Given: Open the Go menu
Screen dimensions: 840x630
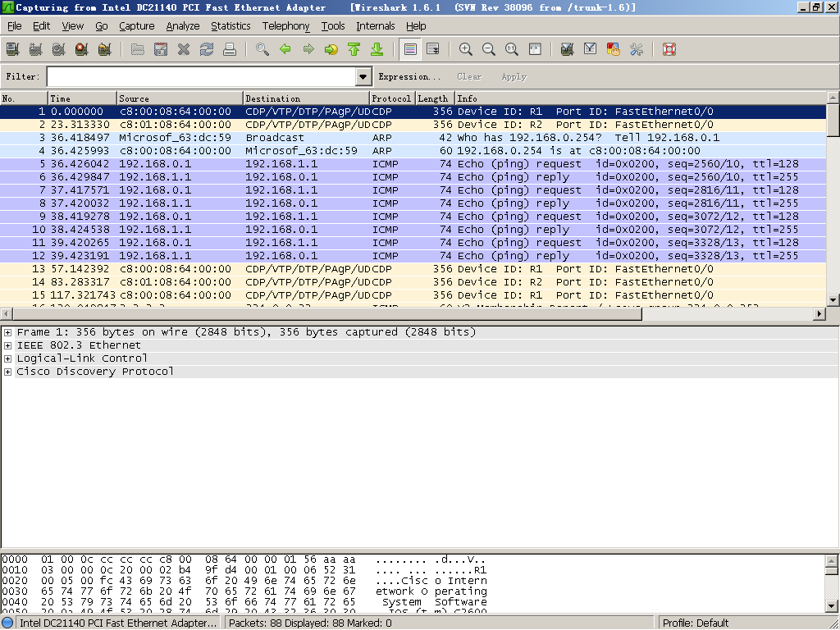Looking at the screenshot, I should coord(101,25).
